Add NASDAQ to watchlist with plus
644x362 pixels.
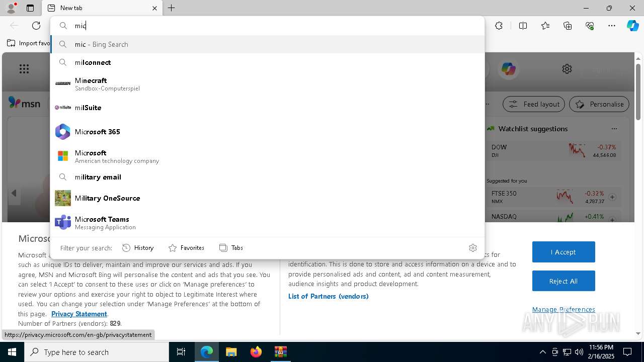tap(612, 219)
